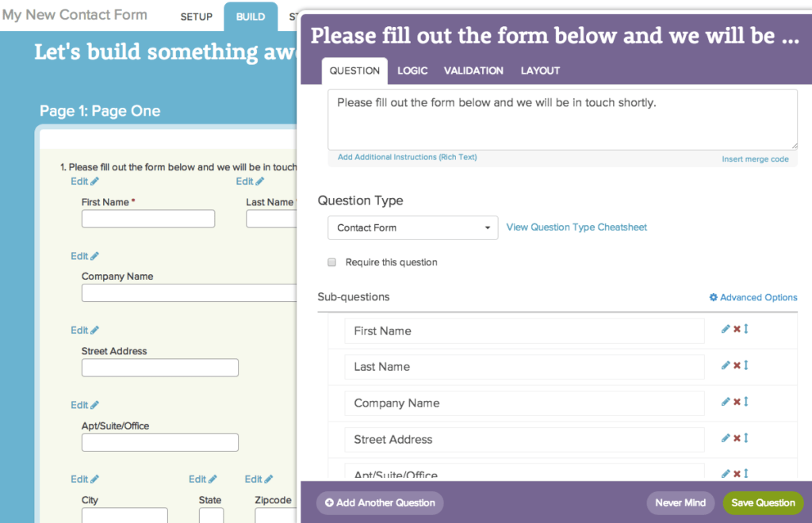
Task: Click the Save Question button
Action: 762,502
